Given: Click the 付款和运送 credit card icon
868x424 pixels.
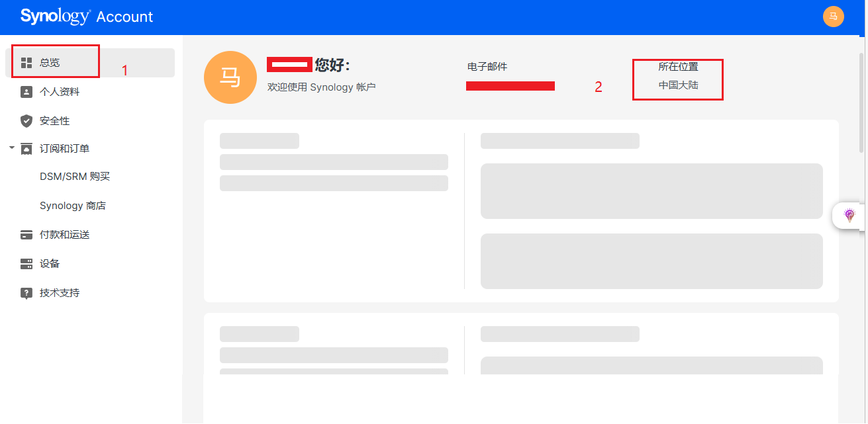Looking at the screenshot, I should [x=26, y=235].
